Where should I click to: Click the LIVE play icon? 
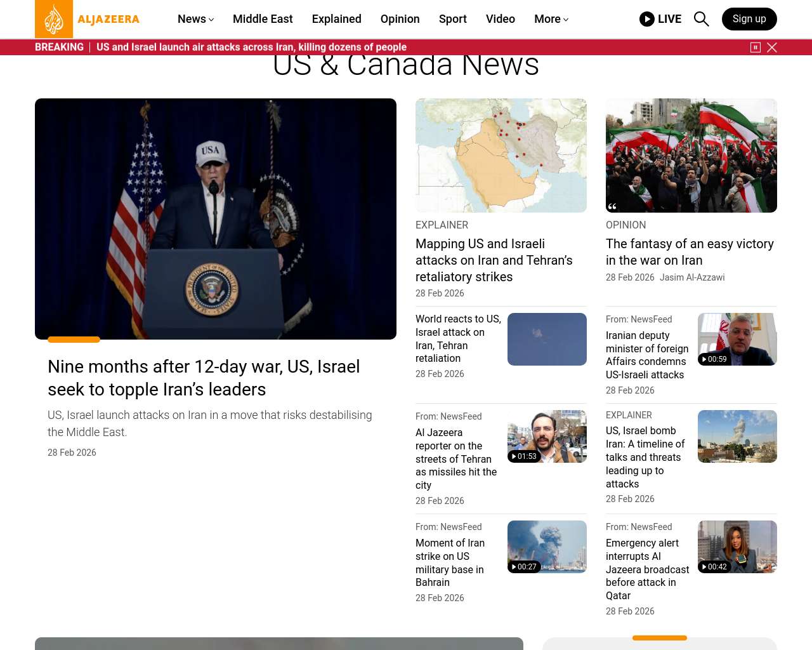point(647,19)
